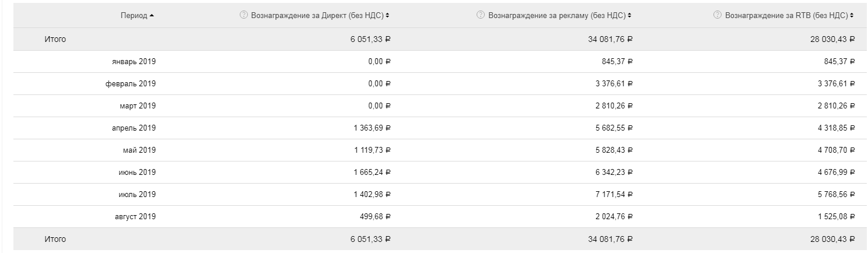The image size is (868, 253).
Task: Click help icon beside Вознаграждение за Директ
Action: [243, 15]
